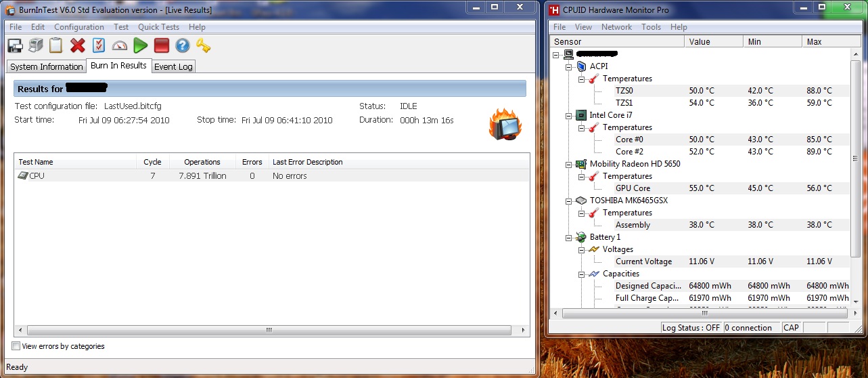Click the TOSHIBA MK6465GSX drive icon
868x378 pixels.
(x=581, y=201)
